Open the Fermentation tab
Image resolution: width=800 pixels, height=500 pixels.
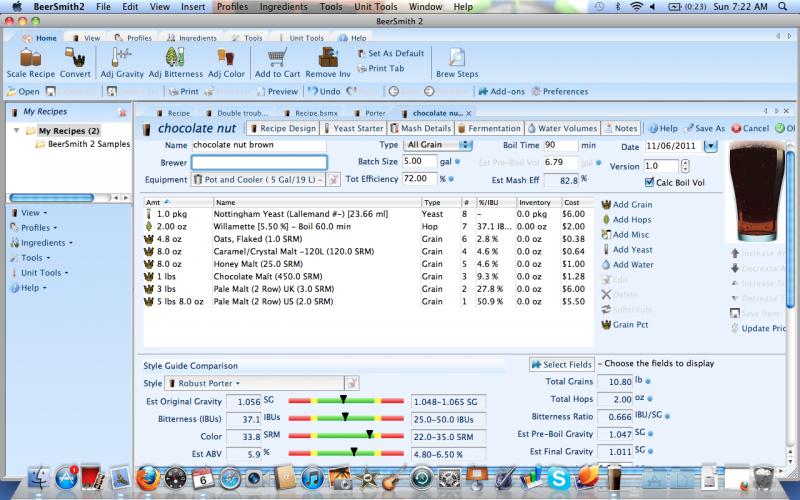[x=489, y=129]
